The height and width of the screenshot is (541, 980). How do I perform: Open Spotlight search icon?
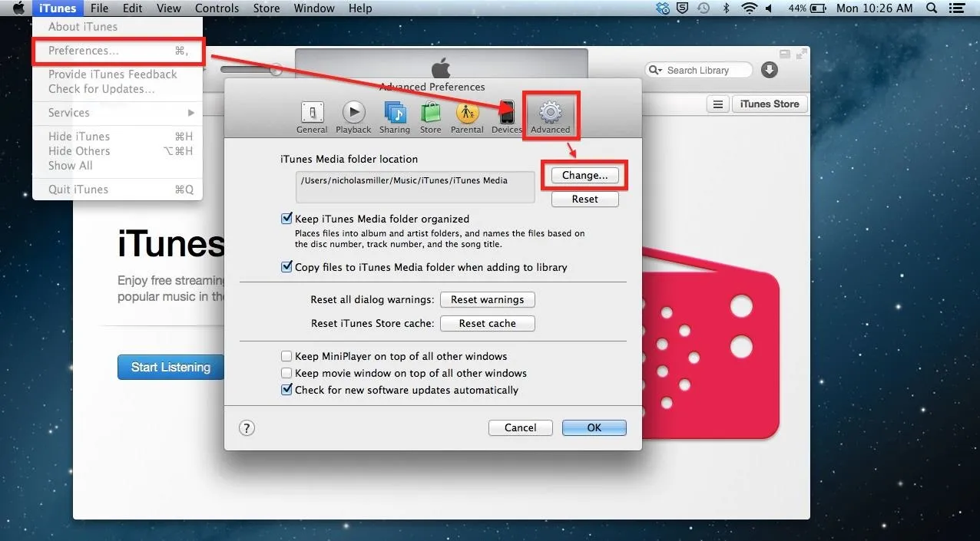coord(932,8)
